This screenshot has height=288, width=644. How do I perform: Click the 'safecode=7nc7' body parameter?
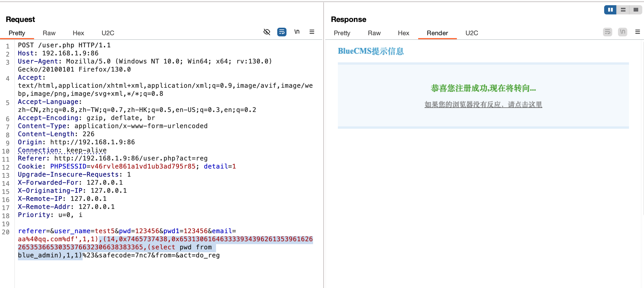coord(125,255)
